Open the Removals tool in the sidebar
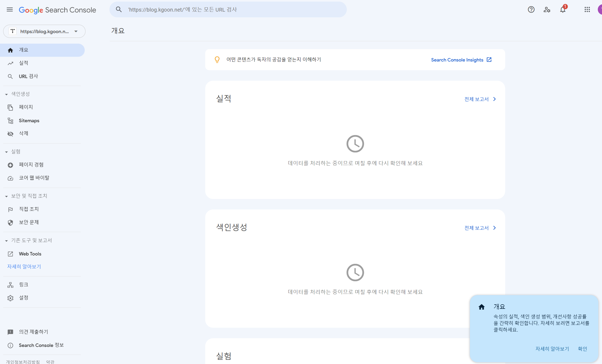The image size is (602, 364). click(23, 134)
